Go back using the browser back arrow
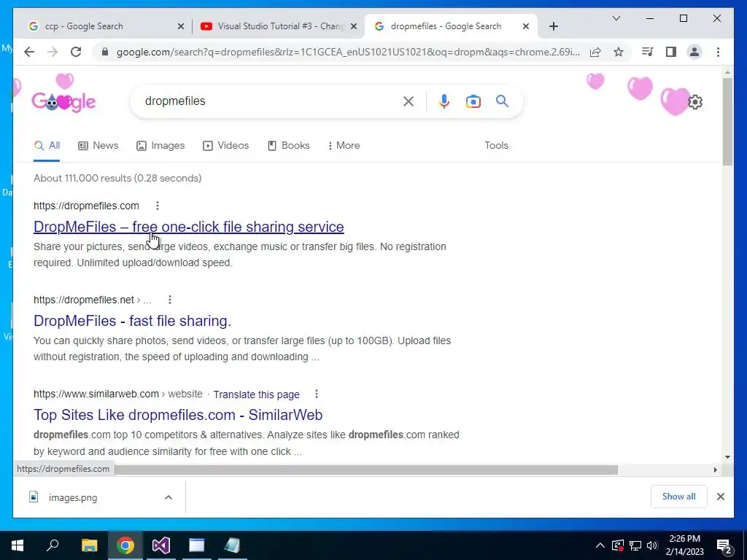Screen dimensions: 747x560 (x=29, y=52)
